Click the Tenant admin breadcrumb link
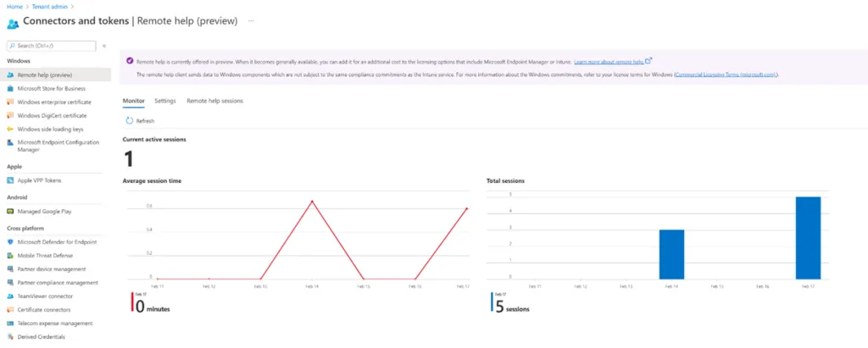 point(49,7)
